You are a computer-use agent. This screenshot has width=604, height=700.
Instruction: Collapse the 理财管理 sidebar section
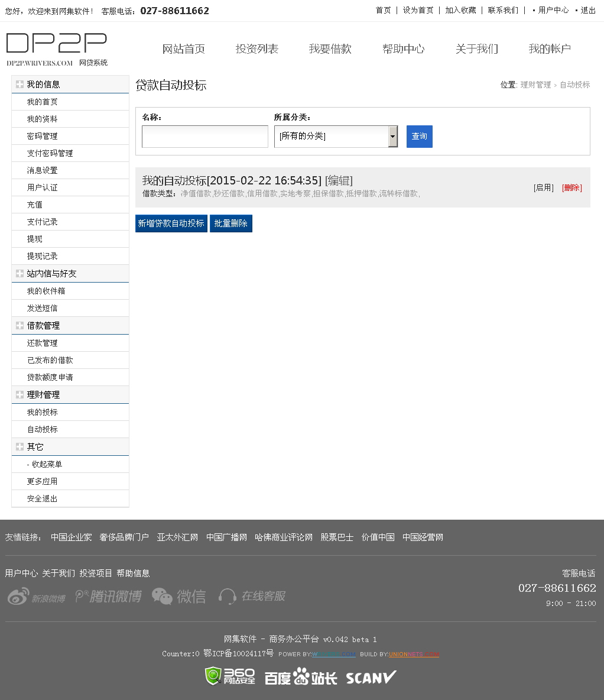pos(20,395)
